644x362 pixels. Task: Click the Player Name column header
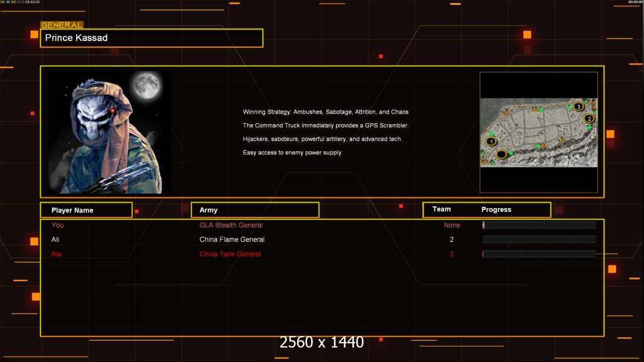(x=86, y=210)
